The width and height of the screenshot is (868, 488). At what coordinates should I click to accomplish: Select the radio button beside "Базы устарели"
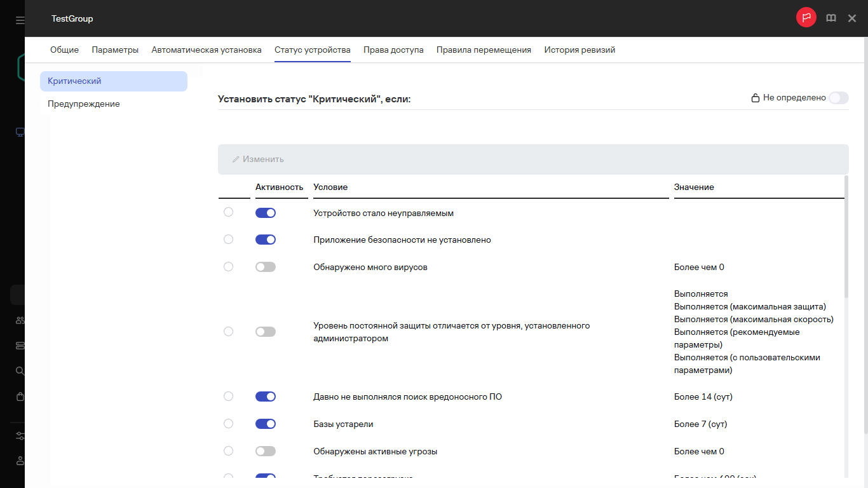[x=228, y=423]
